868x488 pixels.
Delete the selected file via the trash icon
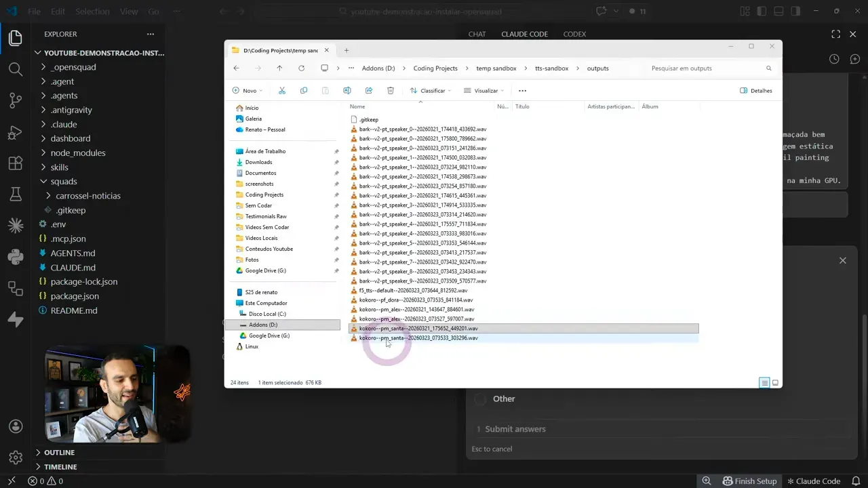pos(390,90)
